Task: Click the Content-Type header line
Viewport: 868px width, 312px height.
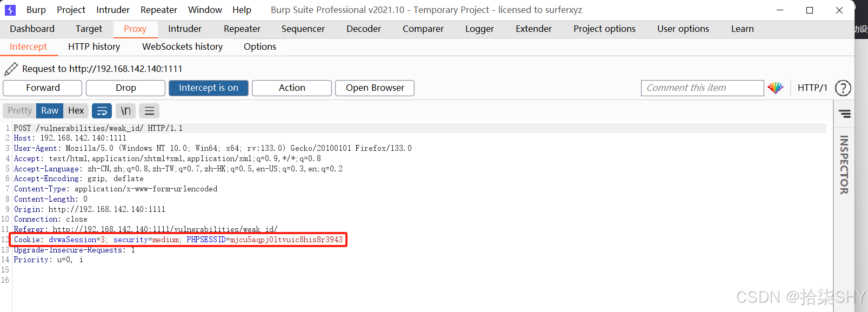Action: pyautogui.click(x=116, y=189)
